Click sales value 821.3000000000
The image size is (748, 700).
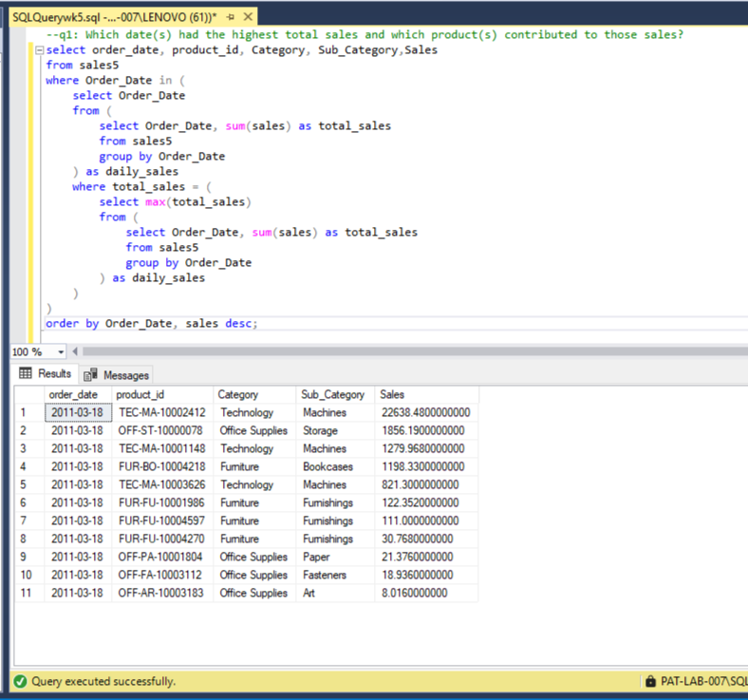point(426,484)
